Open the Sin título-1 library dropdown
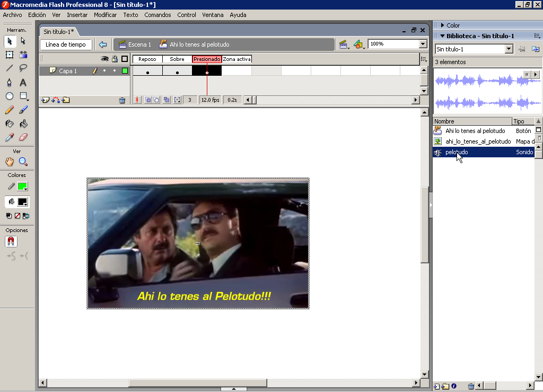 coord(509,49)
